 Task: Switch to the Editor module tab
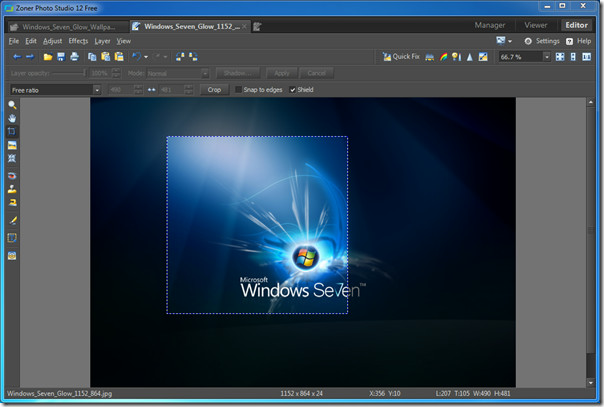pos(576,25)
